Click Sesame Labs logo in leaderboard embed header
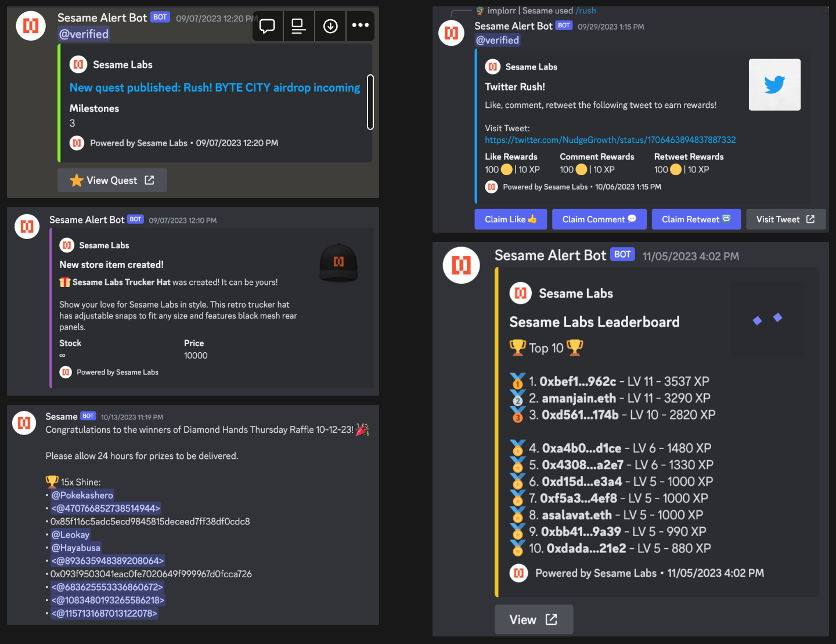This screenshot has height=644, width=836. pyautogui.click(x=521, y=293)
